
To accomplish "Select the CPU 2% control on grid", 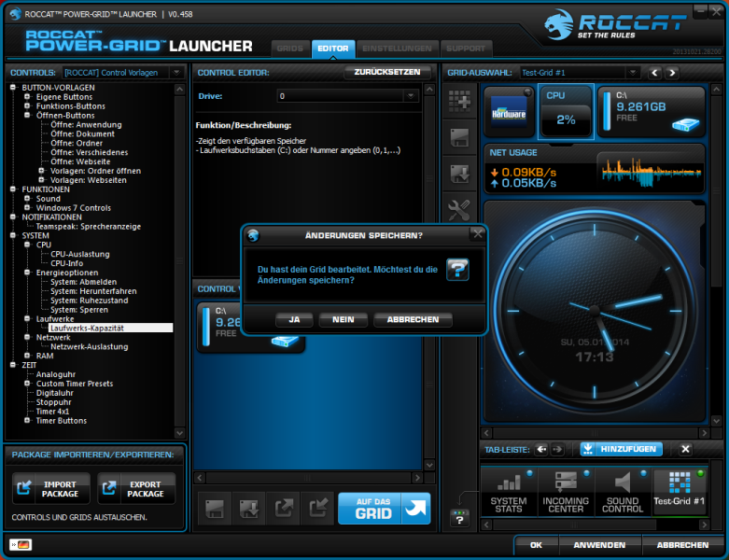I will click(x=566, y=112).
